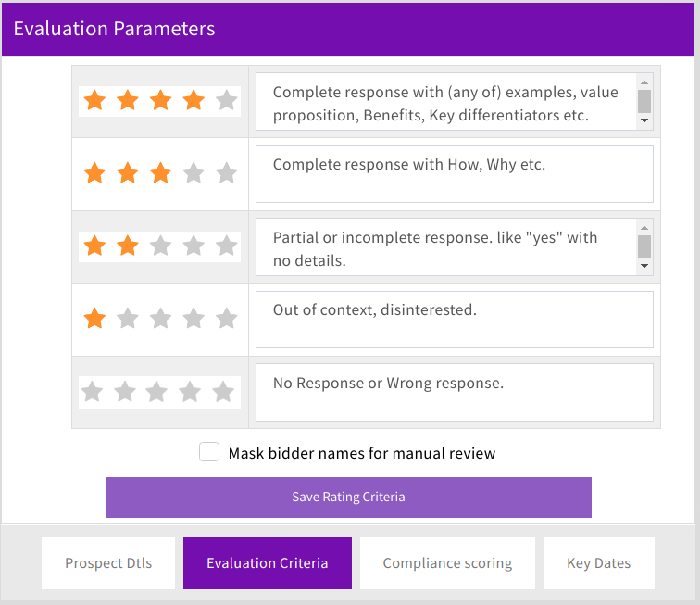
Task: Open the Key Dates tab
Action: coord(598,563)
